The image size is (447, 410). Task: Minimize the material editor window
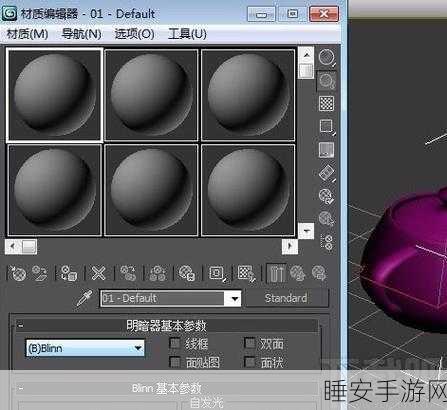click(261, 14)
